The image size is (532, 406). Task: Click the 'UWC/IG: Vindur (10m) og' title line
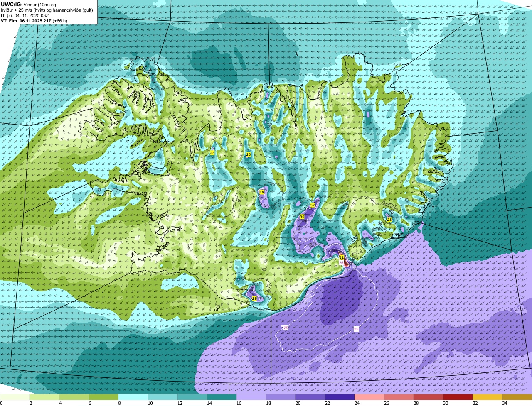click(x=29, y=4)
